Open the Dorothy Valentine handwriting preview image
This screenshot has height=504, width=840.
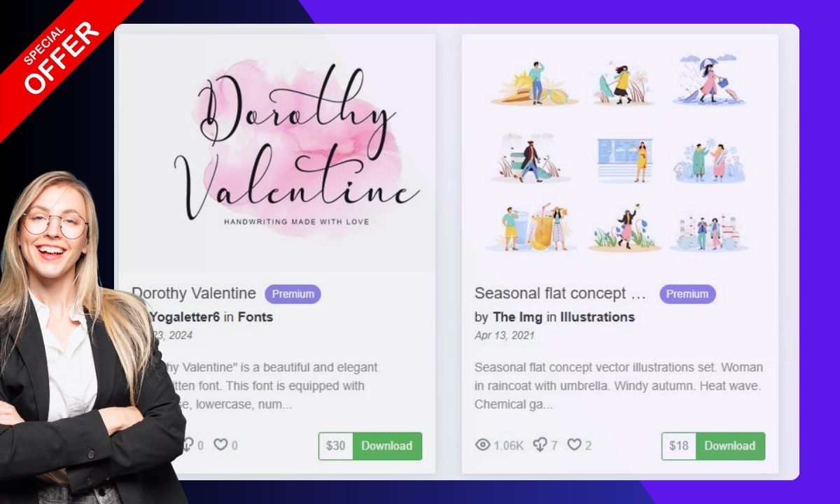294,150
